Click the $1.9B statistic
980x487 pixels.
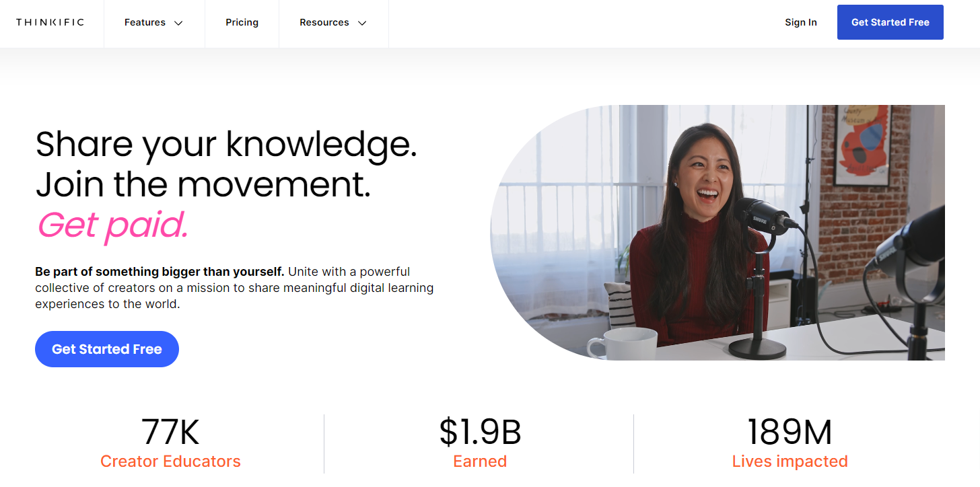[480, 432]
